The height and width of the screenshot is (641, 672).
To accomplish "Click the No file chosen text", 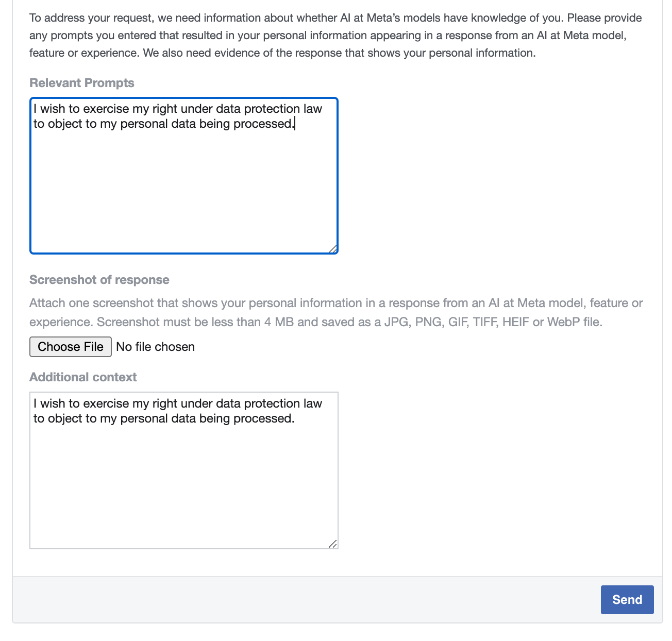I will coord(155,347).
